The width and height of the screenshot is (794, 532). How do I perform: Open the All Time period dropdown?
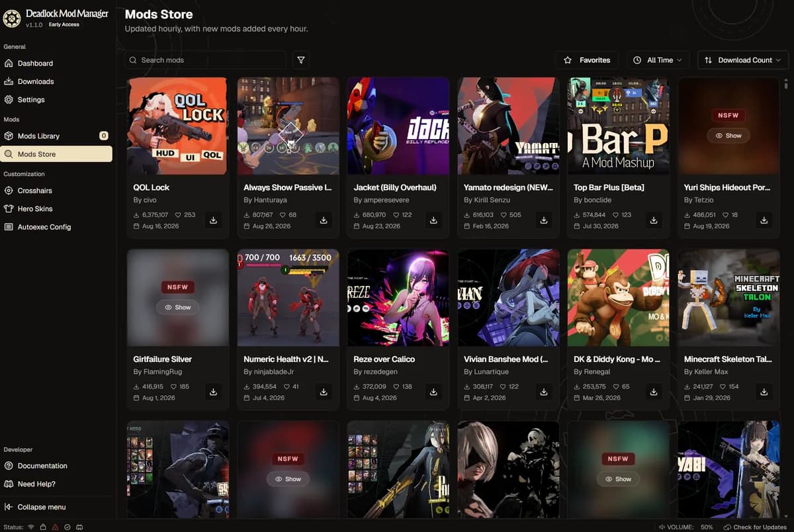point(658,60)
